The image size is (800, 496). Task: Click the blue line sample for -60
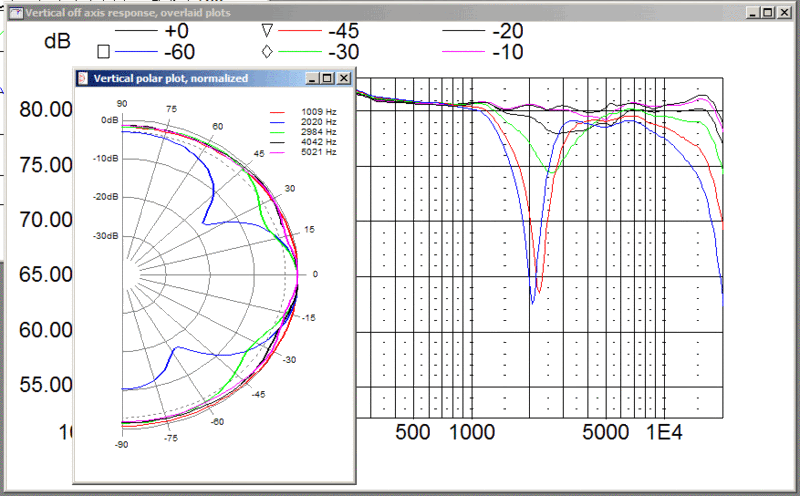click(136, 52)
